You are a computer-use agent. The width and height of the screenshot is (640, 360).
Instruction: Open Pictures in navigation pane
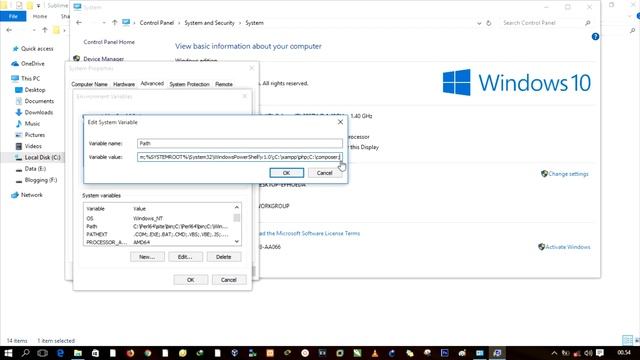[35, 135]
